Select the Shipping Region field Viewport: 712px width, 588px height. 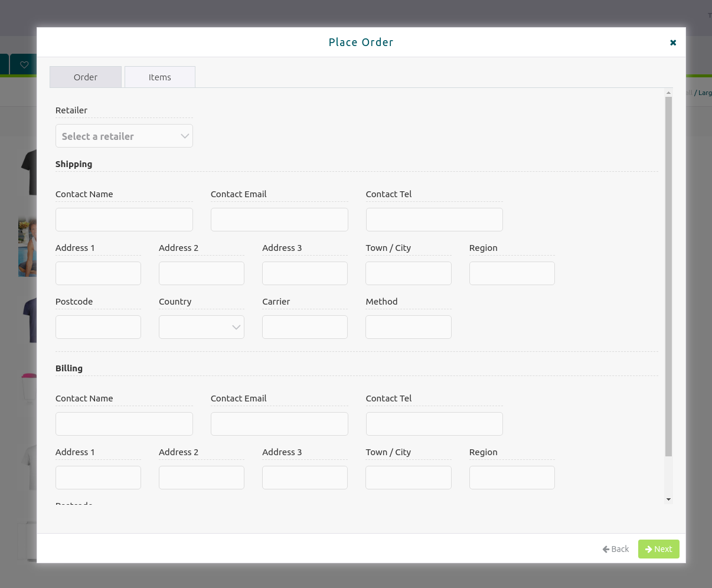(512, 273)
